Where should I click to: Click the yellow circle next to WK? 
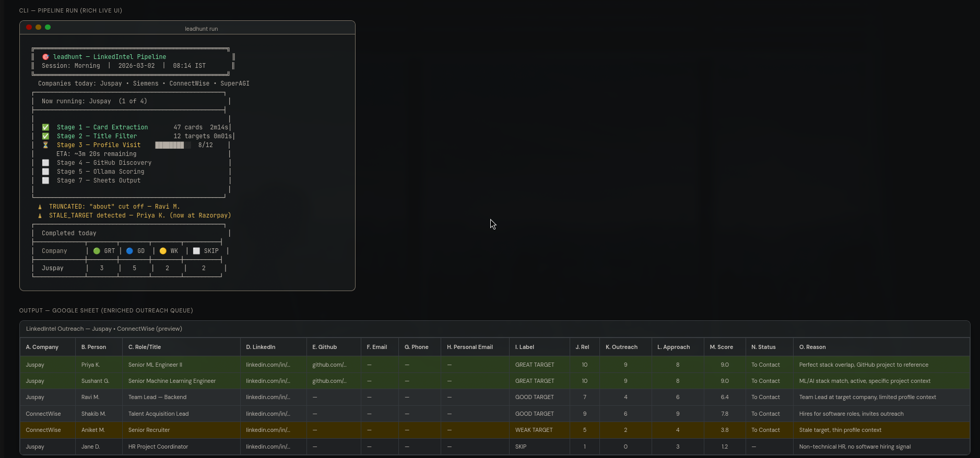coord(163,251)
